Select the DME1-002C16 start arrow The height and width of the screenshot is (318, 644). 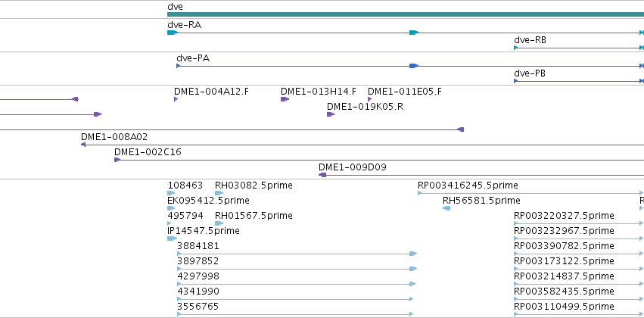coord(117,160)
